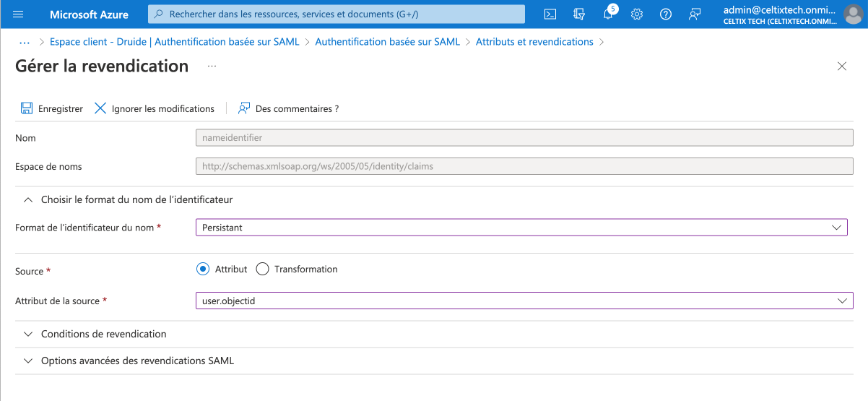This screenshot has height=401, width=868.
Task: Click Ignorer les modifications
Action: point(155,108)
